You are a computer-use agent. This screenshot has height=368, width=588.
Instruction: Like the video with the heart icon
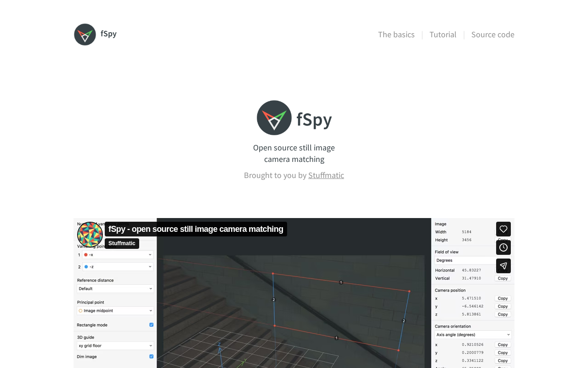(x=503, y=229)
